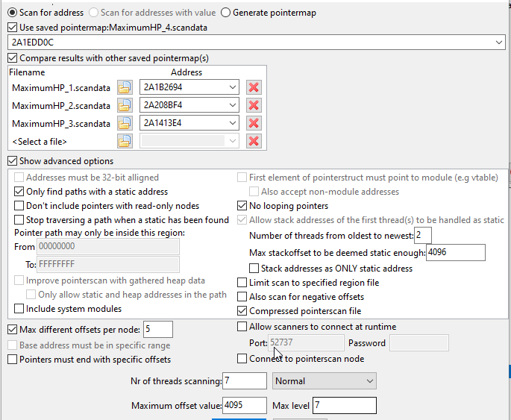511x420 pixels.
Task: Expand the 2A1EDD0C address dropdown
Action: [499, 43]
